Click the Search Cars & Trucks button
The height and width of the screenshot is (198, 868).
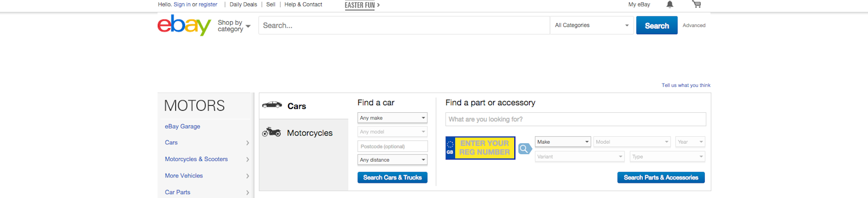pyautogui.click(x=392, y=177)
